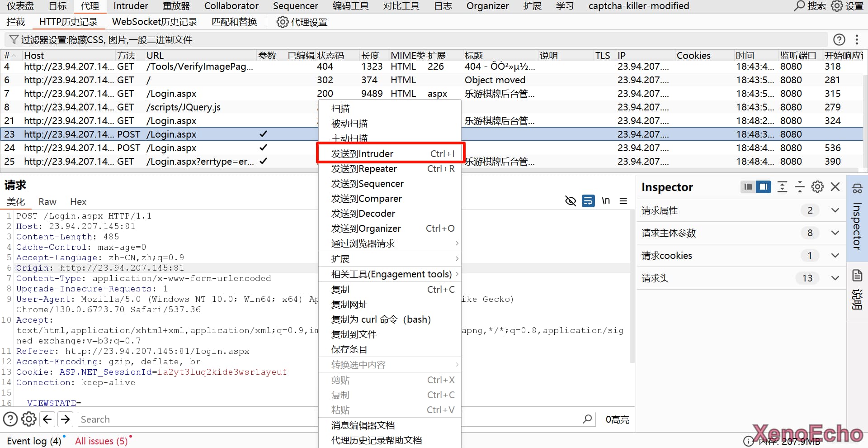This screenshot has height=448, width=868.
Task: Click the proxy settings gear icon
Action: (x=282, y=22)
